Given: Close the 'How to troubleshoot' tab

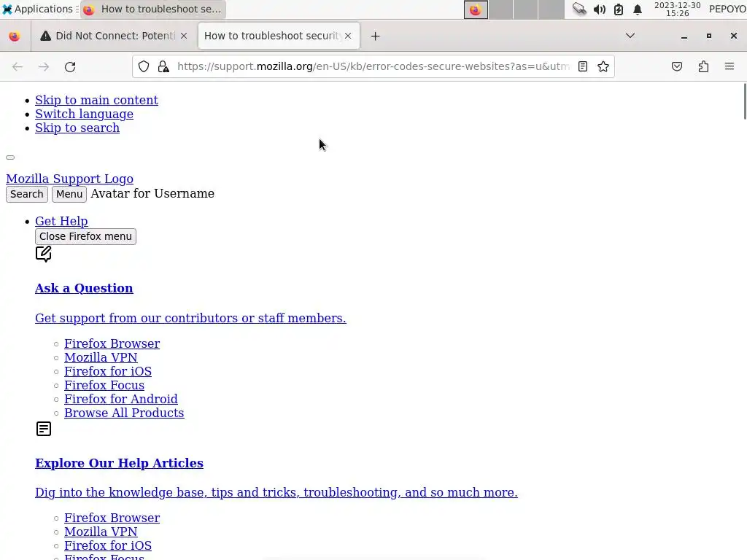Looking at the screenshot, I should (x=348, y=36).
